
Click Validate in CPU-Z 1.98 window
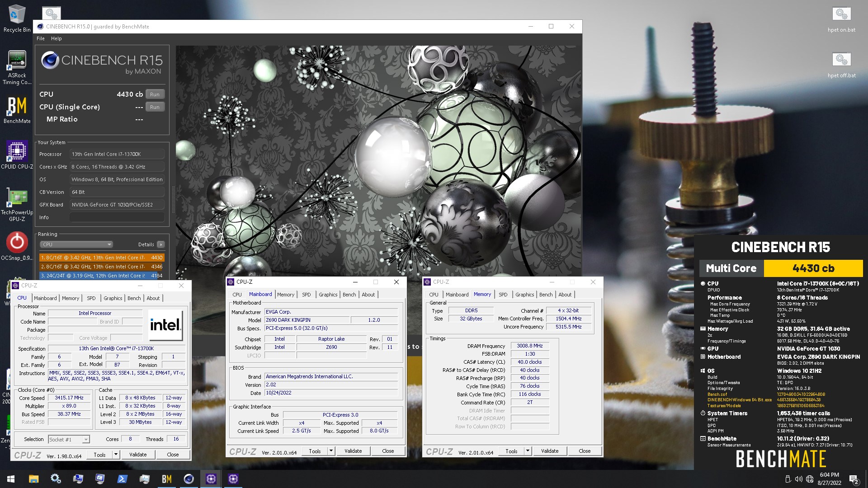tap(138, 455)
